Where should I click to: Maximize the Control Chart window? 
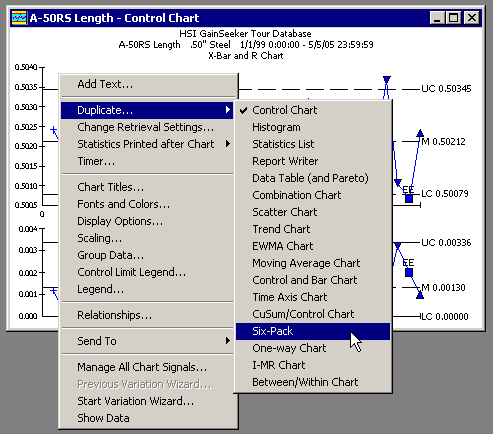pyautogui.click(x=454, y=18)
